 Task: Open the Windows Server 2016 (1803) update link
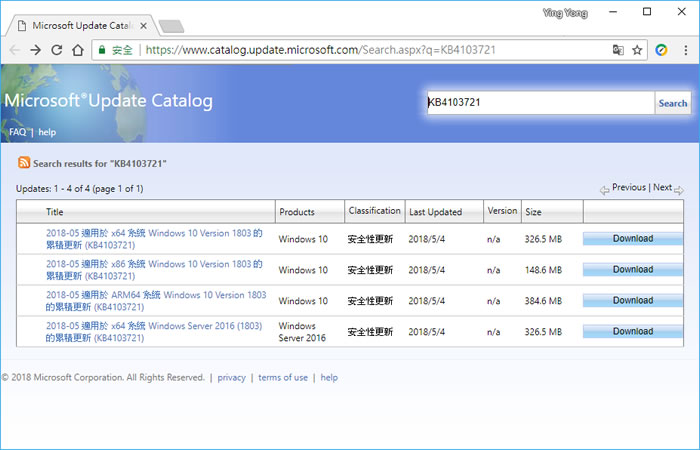coord(154,332)
